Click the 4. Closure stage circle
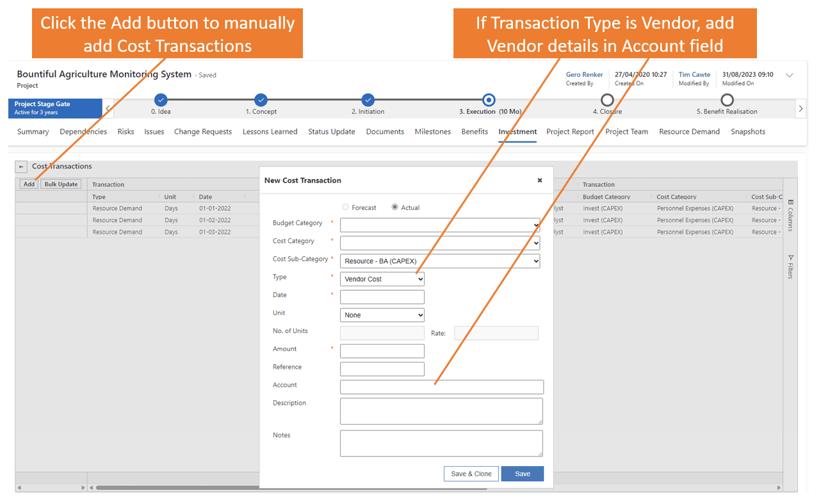The height and width of the screenshot is (504, 821). pyautogui.click(x=607, y=100)
